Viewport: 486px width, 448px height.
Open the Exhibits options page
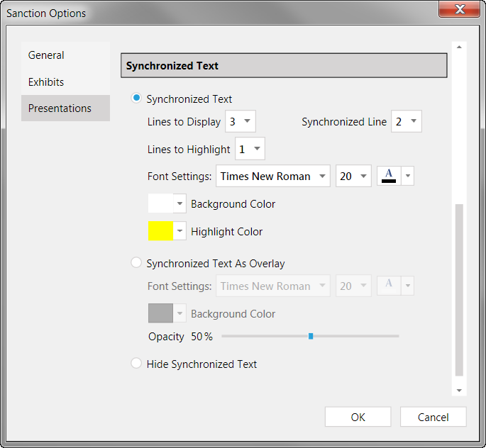[65, 82]
